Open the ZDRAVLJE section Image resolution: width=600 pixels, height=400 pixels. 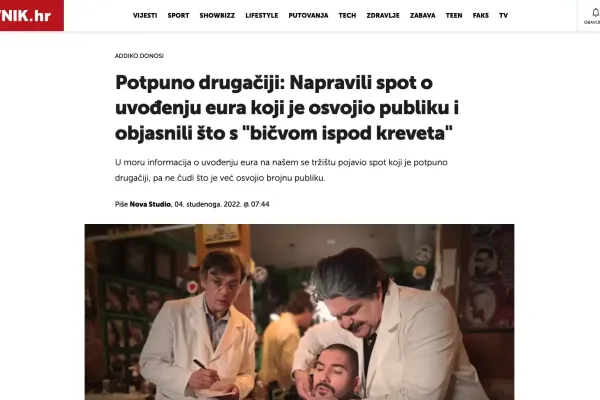383,16
